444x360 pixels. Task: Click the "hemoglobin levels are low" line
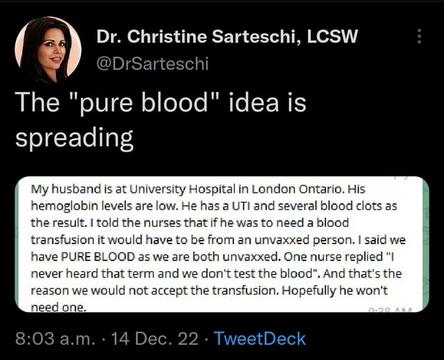(105, 206)
